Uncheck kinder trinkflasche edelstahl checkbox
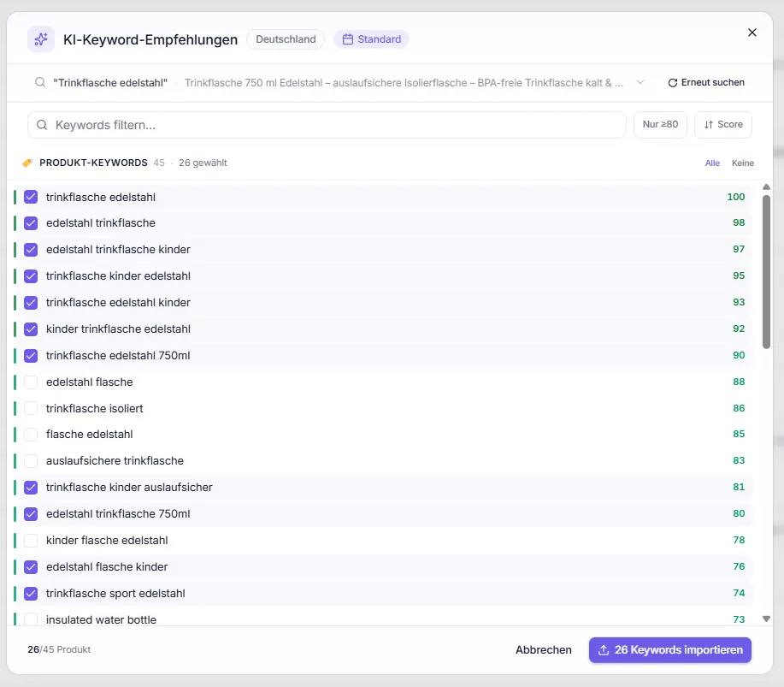This screenshot has width=784, height=687. pyautogui.click(x=31, y=329)
